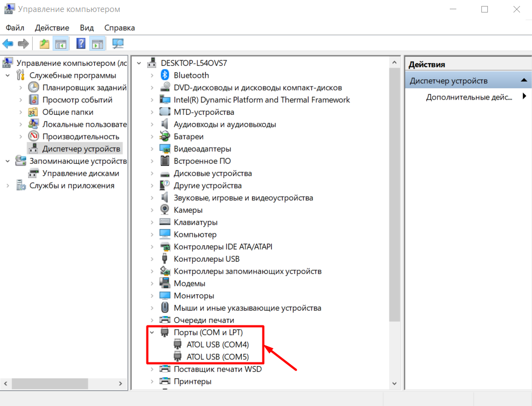This screenshot has height=406, width=532.
Task: Open the Файл menu
Action: pos(15,28)
